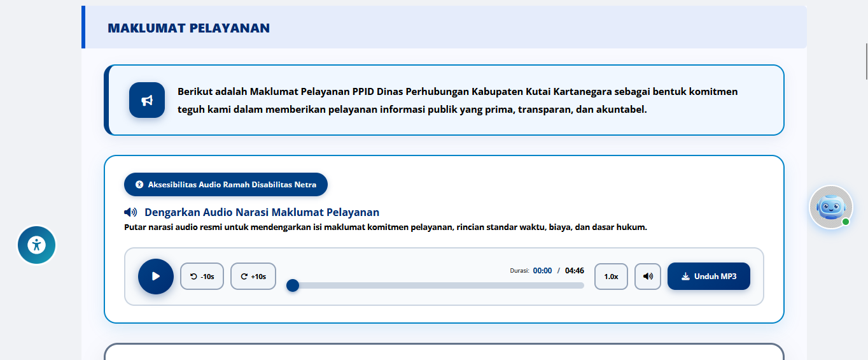The width and height of the screenshot is (868, 360).
Task: Click the total duration 04:46 text
Action: (x=575, y=271)
